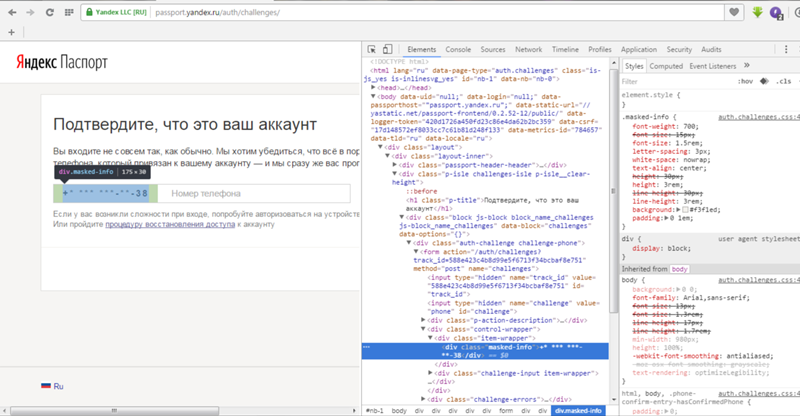The image size is (800, 416).
Task: Expand the head node in the DOM tree
Action: 373,87
